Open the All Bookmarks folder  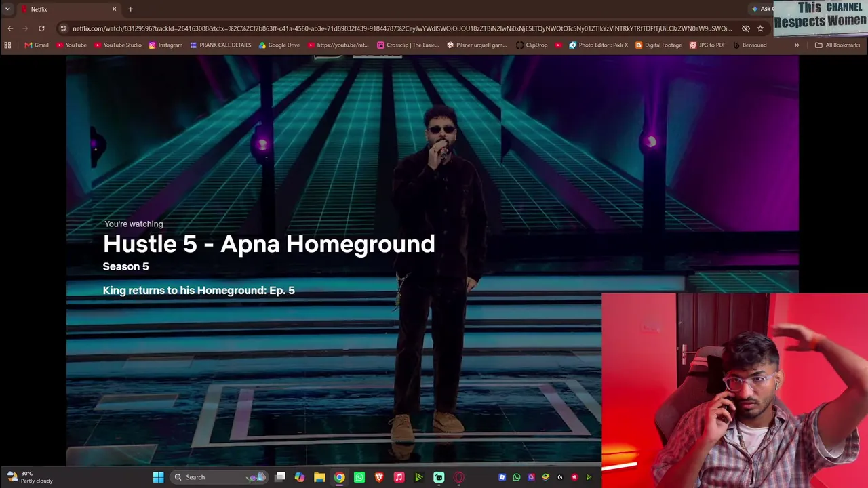[x=837, y=45]
